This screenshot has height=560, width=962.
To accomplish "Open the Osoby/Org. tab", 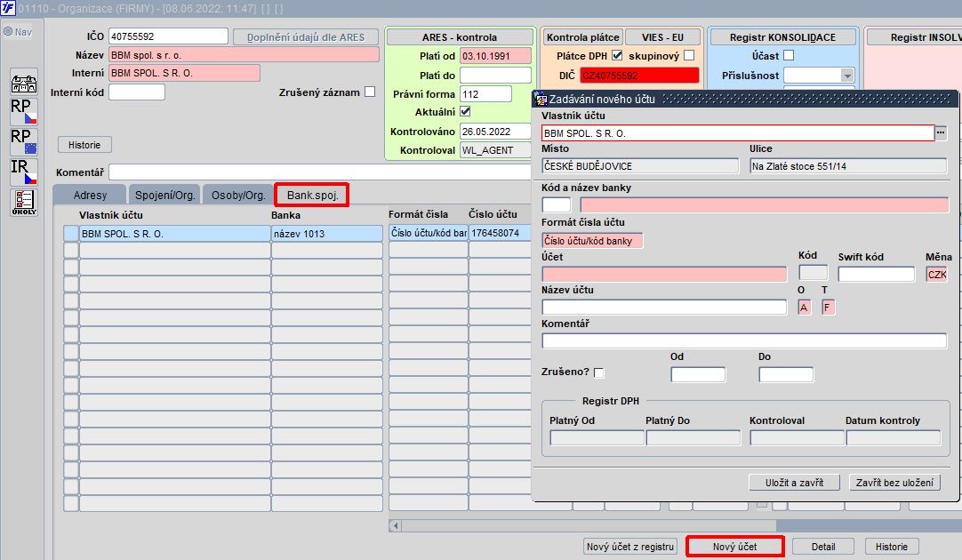I will coord(238,195).
